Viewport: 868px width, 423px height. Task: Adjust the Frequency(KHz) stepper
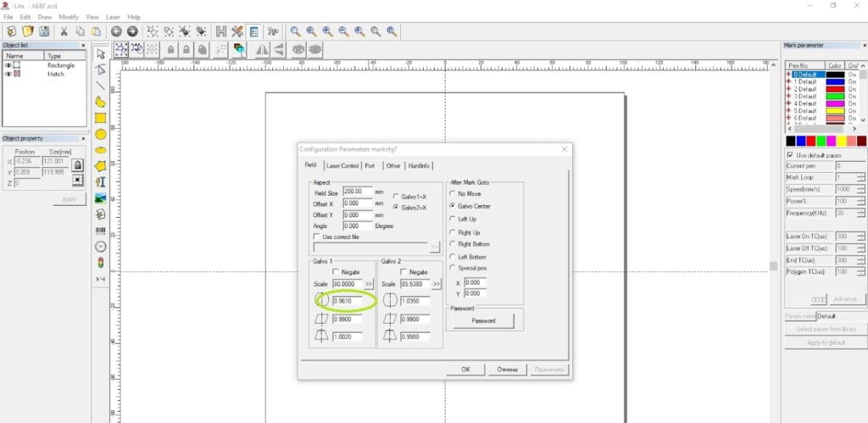click(x=860, y=213)
